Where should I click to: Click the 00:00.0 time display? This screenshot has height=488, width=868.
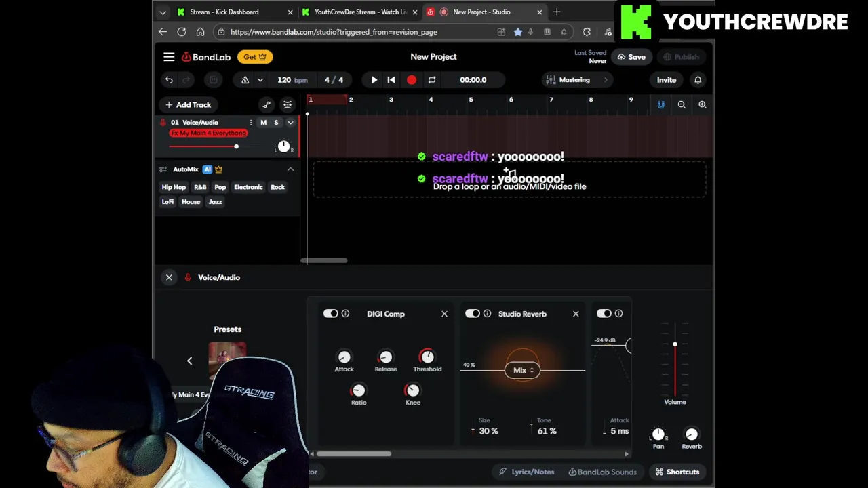pyautogui.click(x=473, y=80)
